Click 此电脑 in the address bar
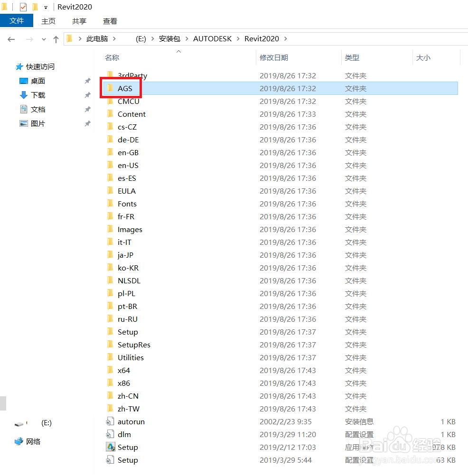468x476 pixels. (97, 38)
